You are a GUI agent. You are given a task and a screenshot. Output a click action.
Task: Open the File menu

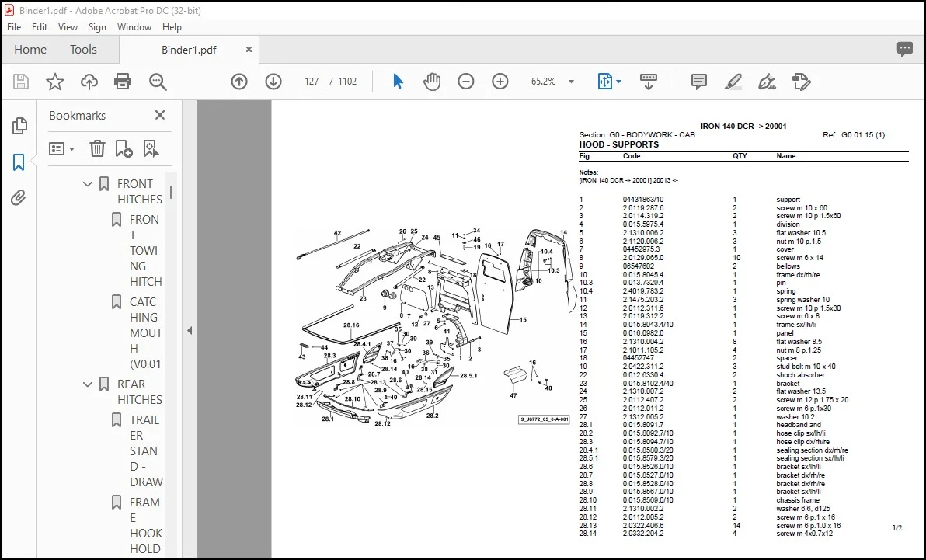13,27
